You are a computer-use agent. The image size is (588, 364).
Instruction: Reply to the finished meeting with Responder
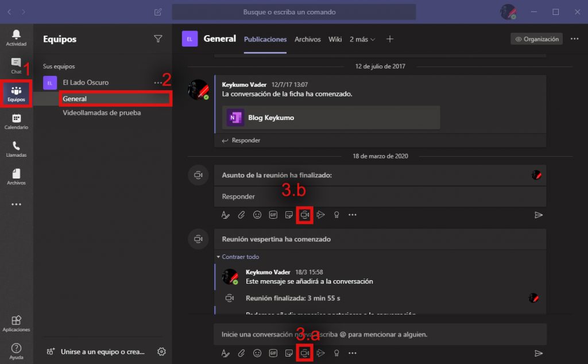(x=239, y=196)
